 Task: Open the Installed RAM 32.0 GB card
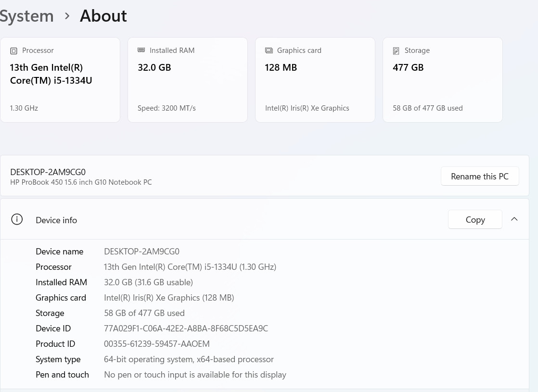188,80
